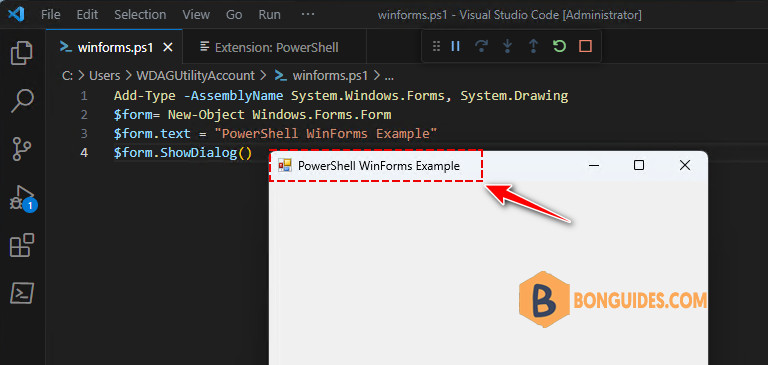Click the WinForms dialog app icon
This screenshot has width=768, height=365.
point(285,166)
